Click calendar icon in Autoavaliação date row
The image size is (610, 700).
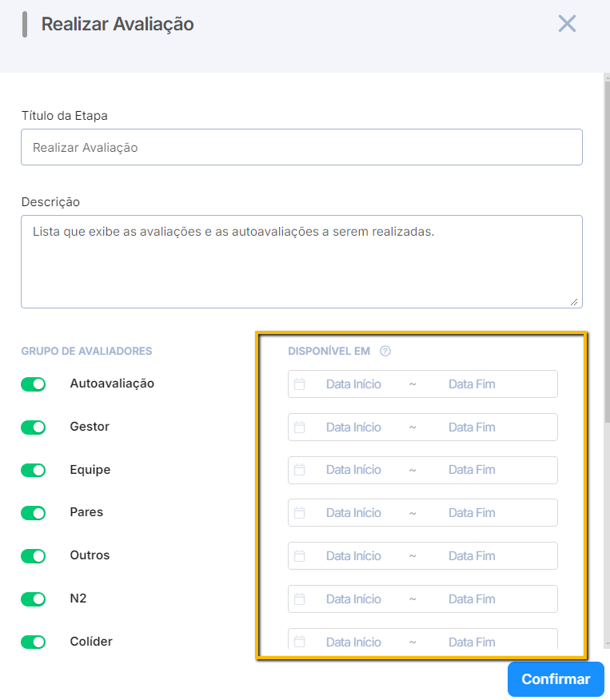tap(300, 384)
